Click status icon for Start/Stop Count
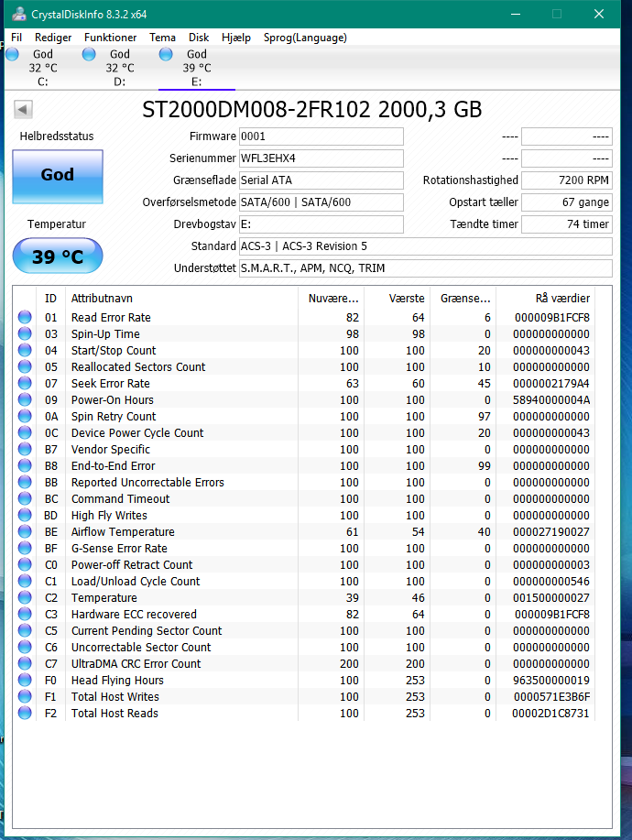 [25, 350]
